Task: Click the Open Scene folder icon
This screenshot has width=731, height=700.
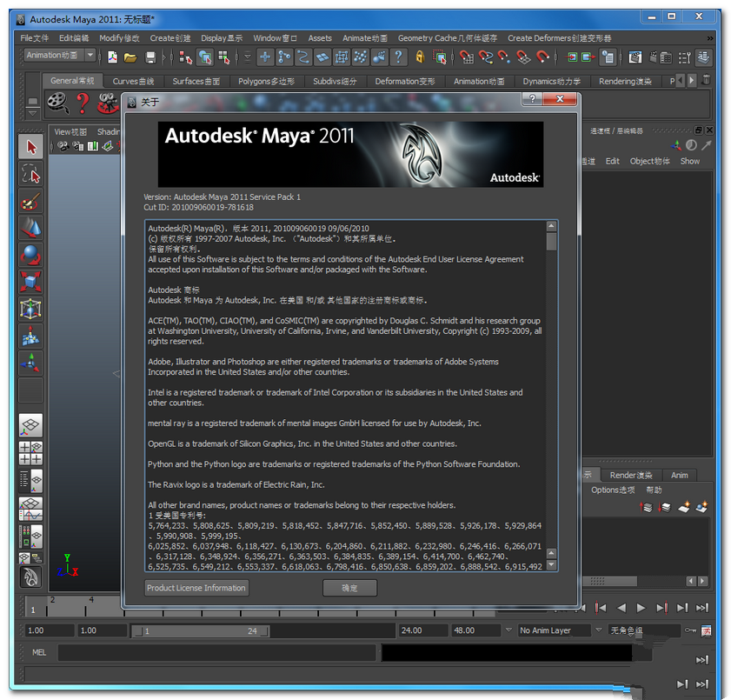Action: tap(130, 57)
